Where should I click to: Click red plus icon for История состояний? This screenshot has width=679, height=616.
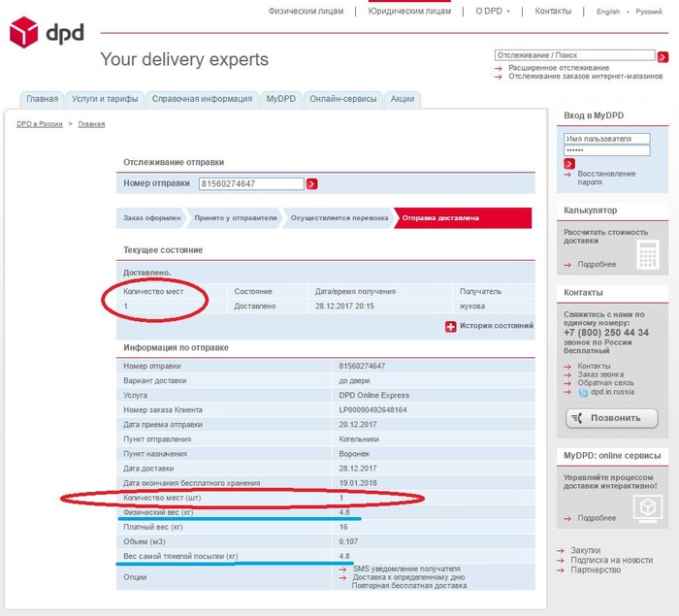pyautogui.click(x=450, y=327)
